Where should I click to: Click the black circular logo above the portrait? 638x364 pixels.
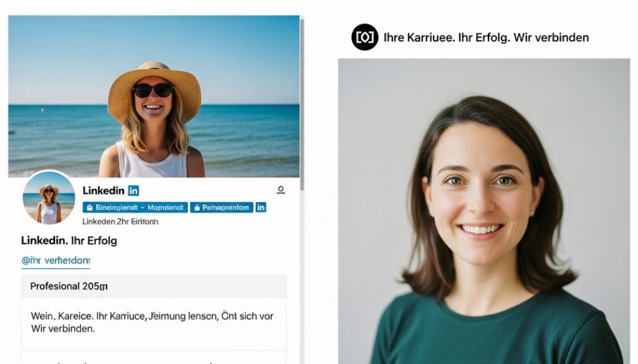pos(364,37)
